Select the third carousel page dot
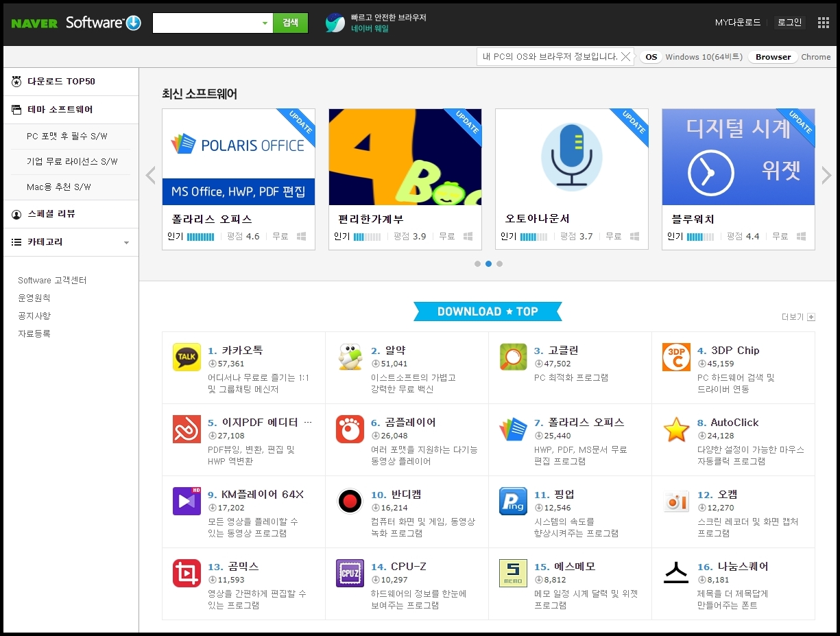 point(499,263)
